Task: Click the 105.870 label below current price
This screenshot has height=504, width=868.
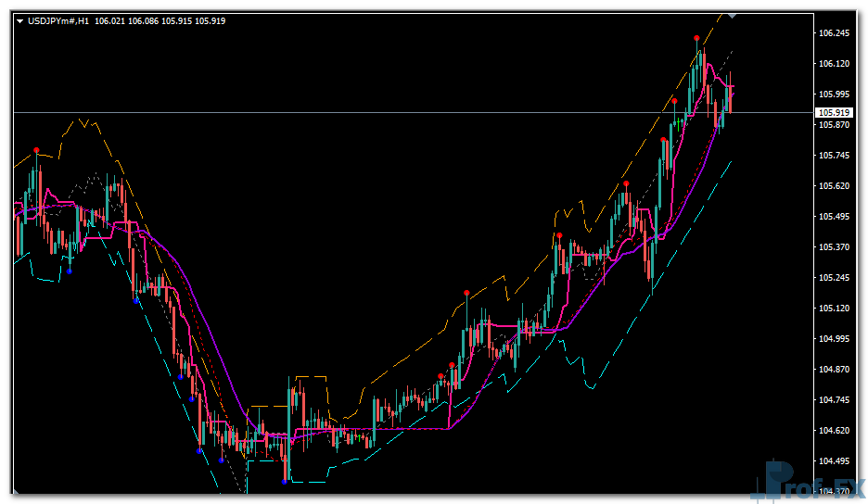Action: 835,125
